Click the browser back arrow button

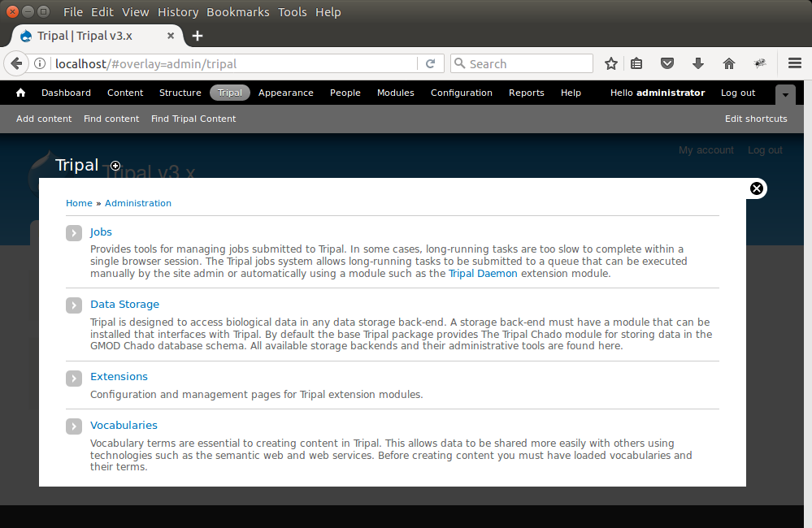16,63
